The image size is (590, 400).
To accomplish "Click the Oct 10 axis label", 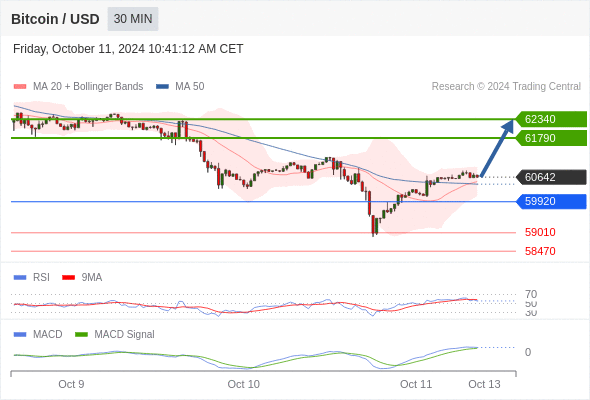I will point(243,384).
